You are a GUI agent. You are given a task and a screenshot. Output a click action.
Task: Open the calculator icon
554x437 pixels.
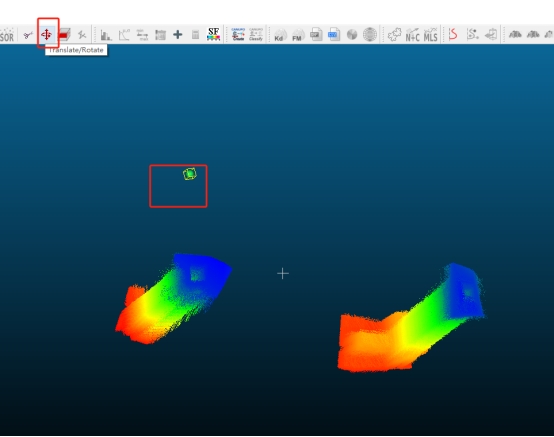pos(195,35)
